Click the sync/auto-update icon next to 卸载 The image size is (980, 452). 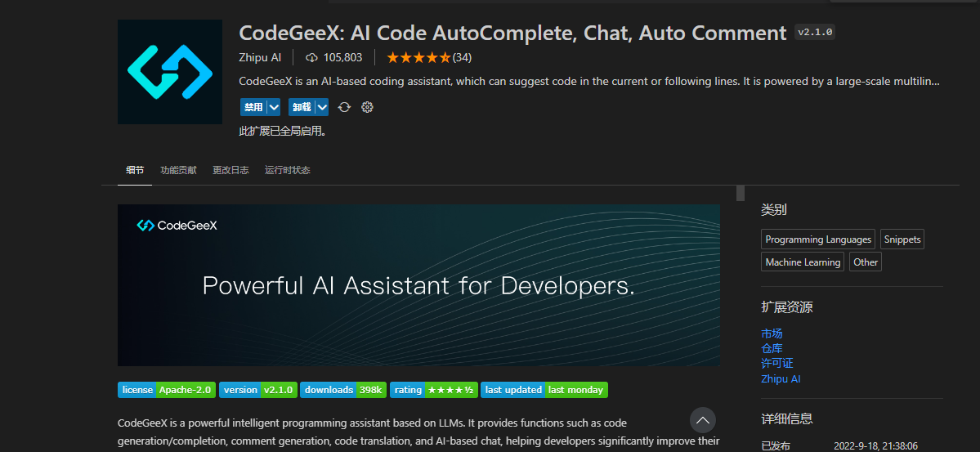(344, 107)
